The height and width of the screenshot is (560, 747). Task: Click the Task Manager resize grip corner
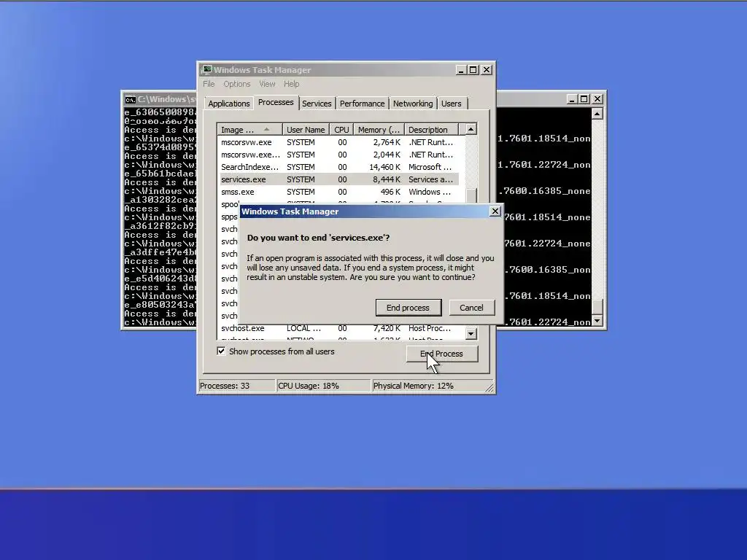click(x=489, y=387)
